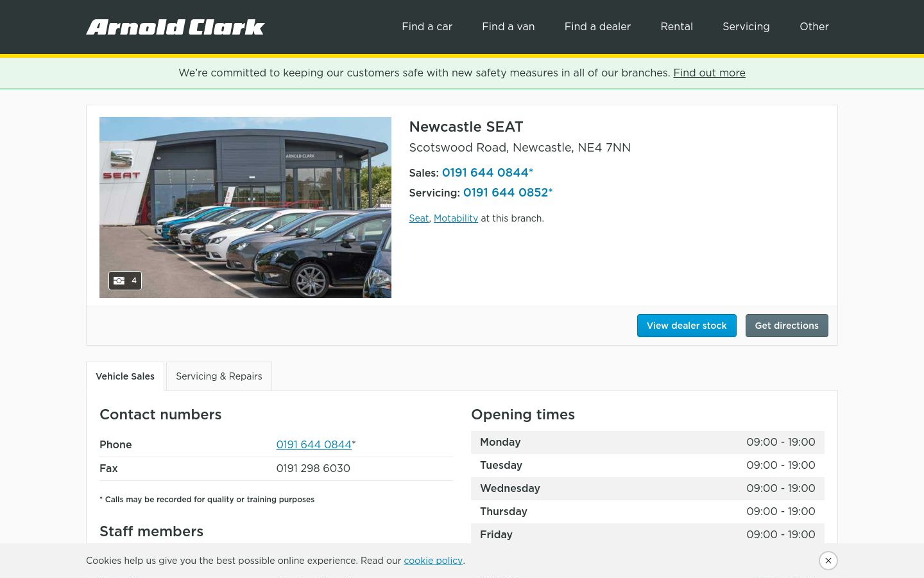Select the Scotswood Road address text

tap(520, 147)
